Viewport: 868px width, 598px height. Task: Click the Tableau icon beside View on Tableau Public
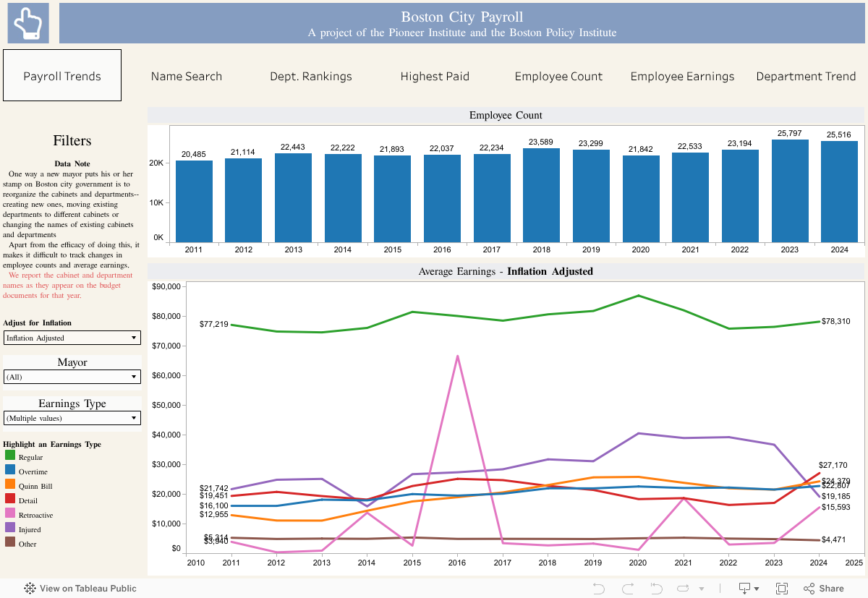point(30,589)
